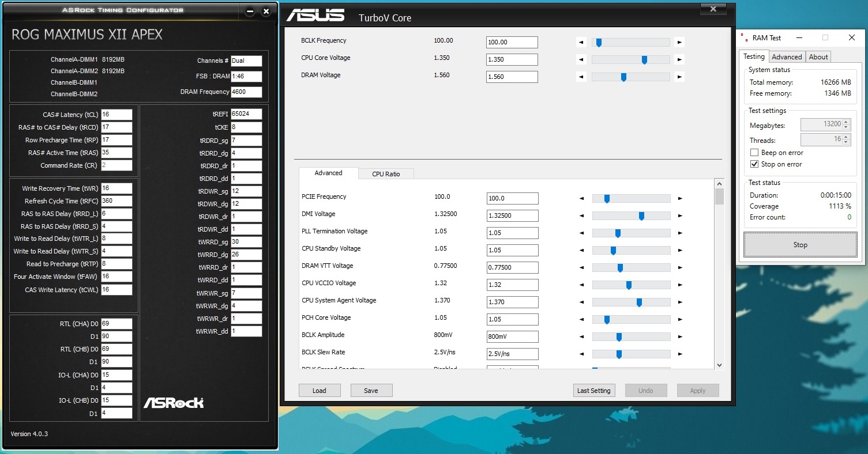The height and width of the screenshot is (454, 868).
Task: Click the tREFI value field
Action: (x=246, y=114)
